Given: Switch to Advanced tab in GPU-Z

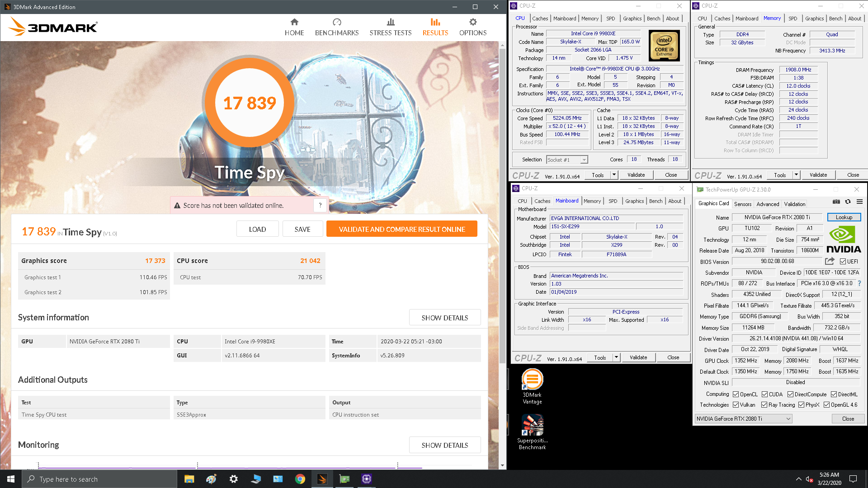Looking at the screenshot, I should coord(768,204).
